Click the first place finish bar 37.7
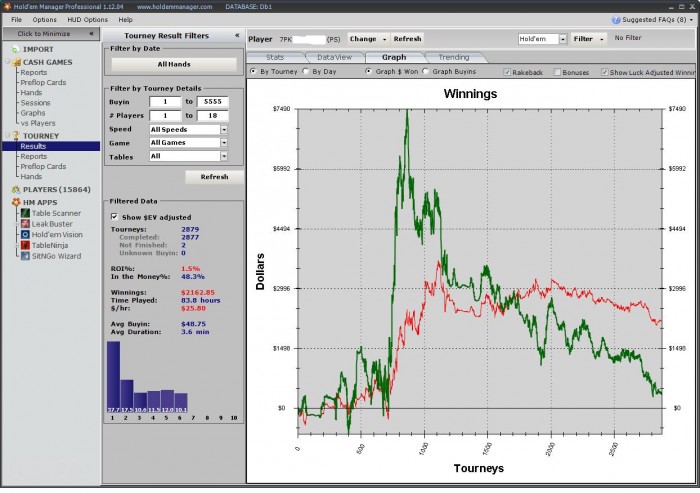Viewport: 700px width, 493px height. tap(113, 377)
